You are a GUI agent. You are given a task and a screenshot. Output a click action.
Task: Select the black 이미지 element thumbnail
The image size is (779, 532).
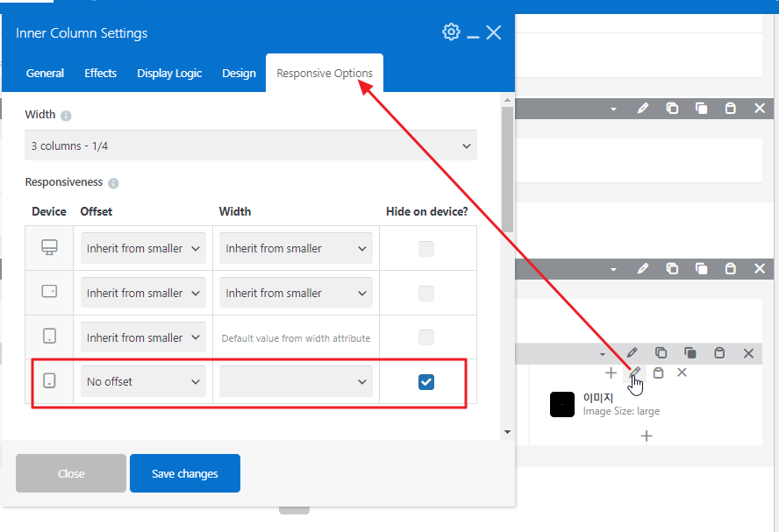[x=562, y=404]
